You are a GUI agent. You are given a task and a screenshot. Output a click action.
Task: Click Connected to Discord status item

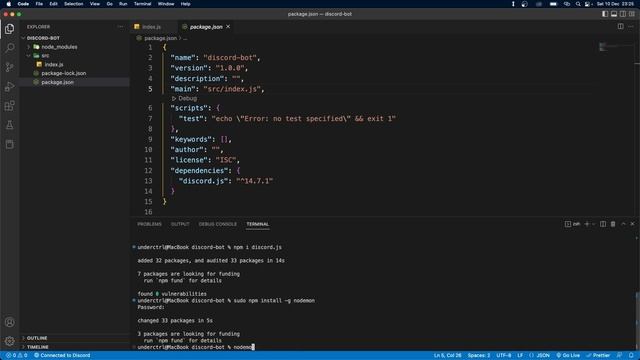point(62,356)
